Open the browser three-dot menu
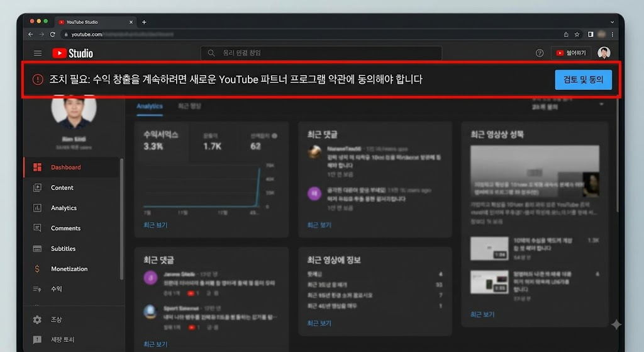This screenshot has height=352, width=644. [613, 35]
